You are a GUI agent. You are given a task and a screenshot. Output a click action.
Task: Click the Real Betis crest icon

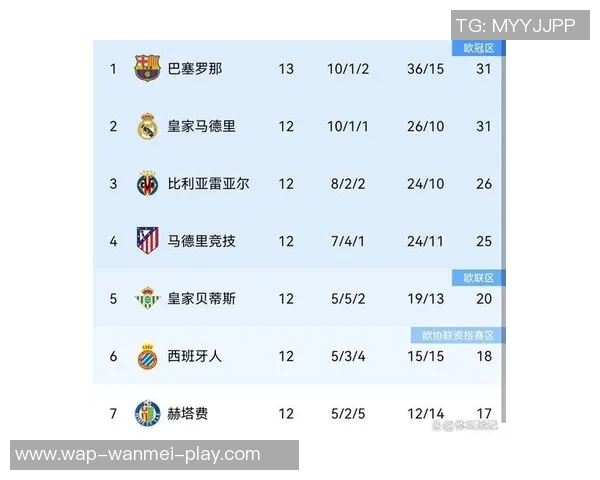[148, 298]
